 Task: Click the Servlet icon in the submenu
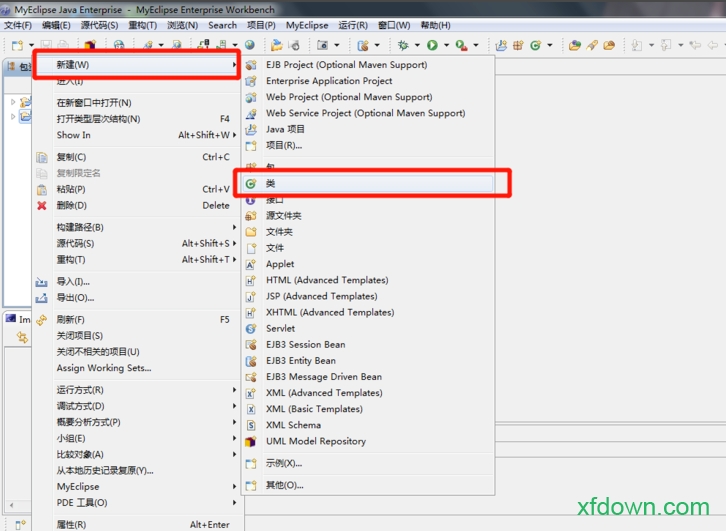(x=251, y=329)
